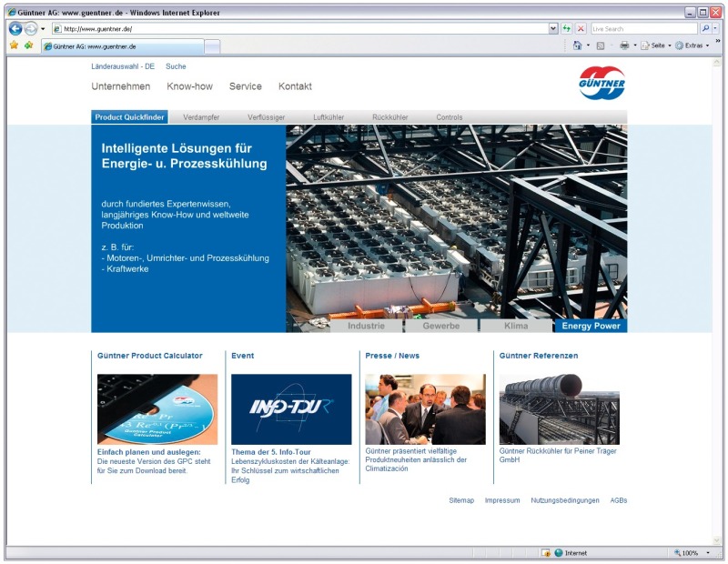The height and width of the screenshot is (564, 728).
Task: Open the Referenzen cooler photo thumbnail
Action: coord(560,409)
